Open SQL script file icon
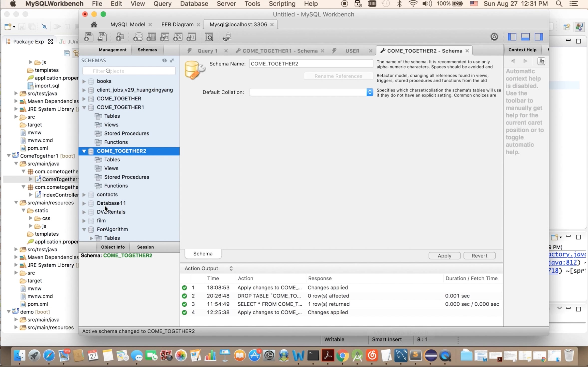This screenshot has width=588, height=367. tap(102, 37)
